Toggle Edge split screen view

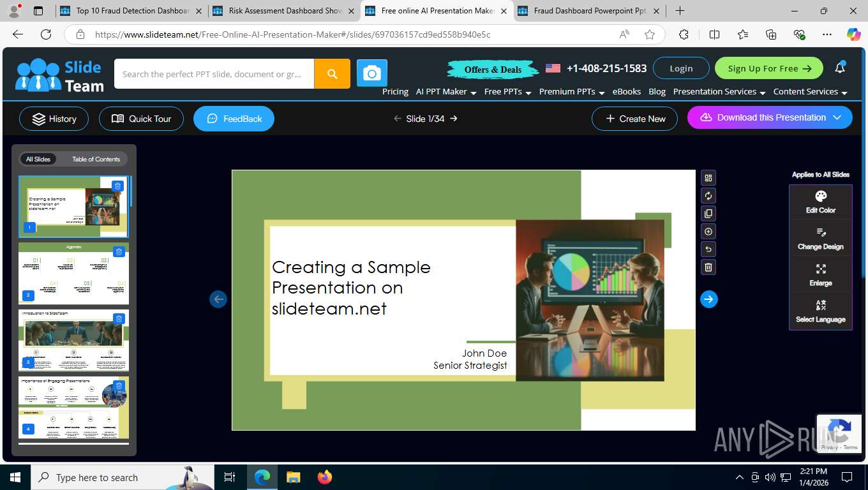pyautogui.click(x=714, y=34)
